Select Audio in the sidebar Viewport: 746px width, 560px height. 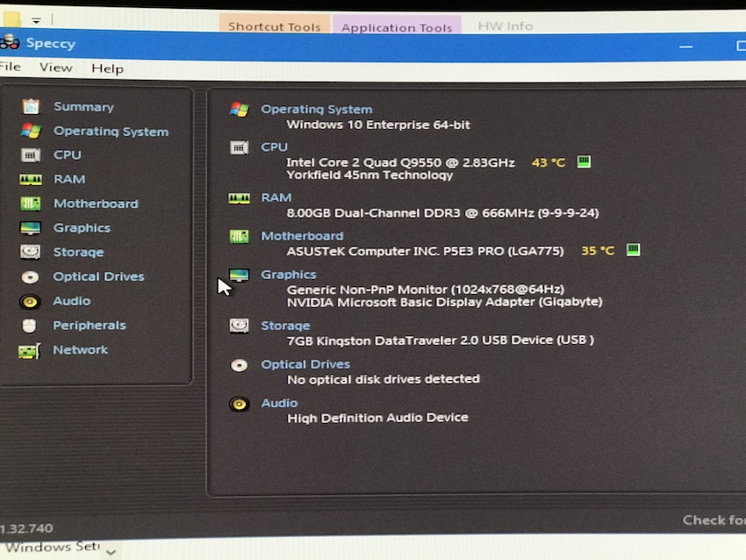click(71, 301)
